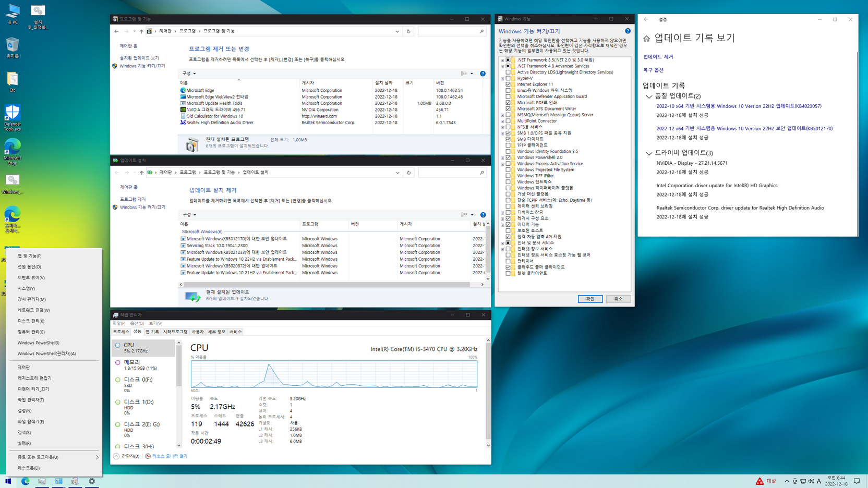The height and width of the screenshot is (488, 868).
Task: Open the 내 PC desktop icon
Action: 13,14
